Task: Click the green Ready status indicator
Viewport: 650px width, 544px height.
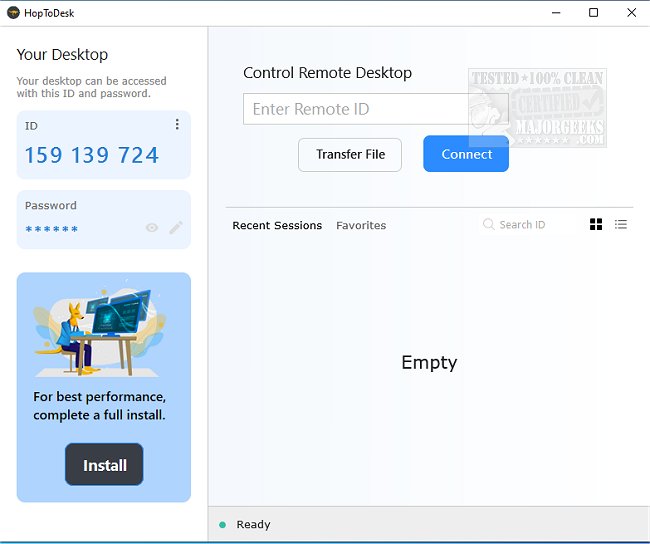Action: tap(223, 524)
